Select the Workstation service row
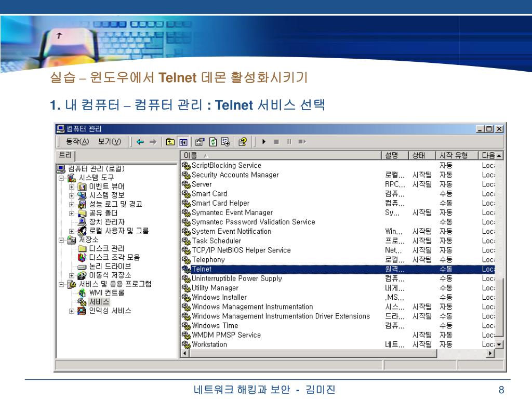 tap(338, 344)
